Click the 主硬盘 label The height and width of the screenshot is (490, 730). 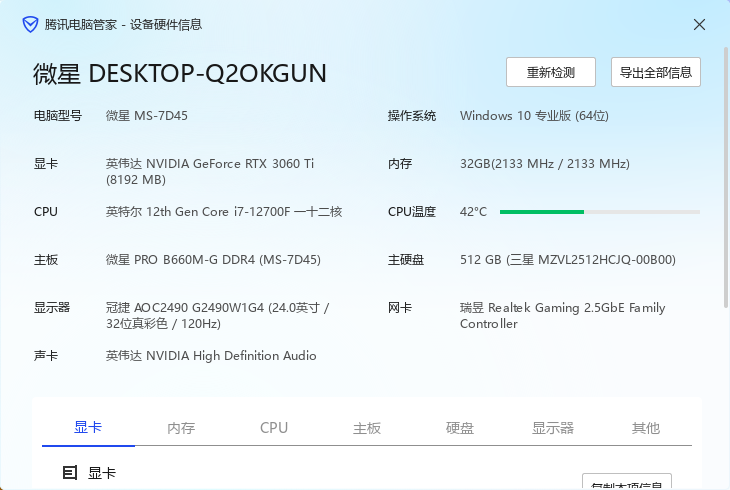pyautogui.click(x=406, y=259)
